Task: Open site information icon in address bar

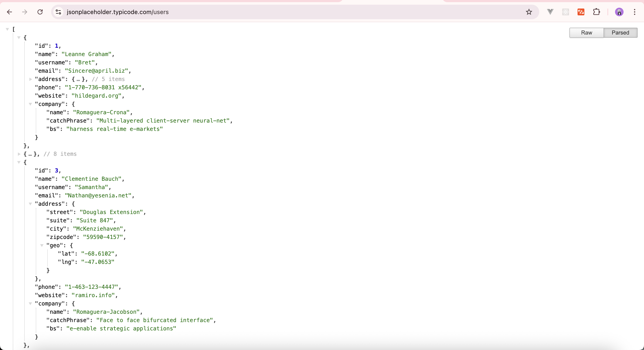Action: (x=58, y=12)
